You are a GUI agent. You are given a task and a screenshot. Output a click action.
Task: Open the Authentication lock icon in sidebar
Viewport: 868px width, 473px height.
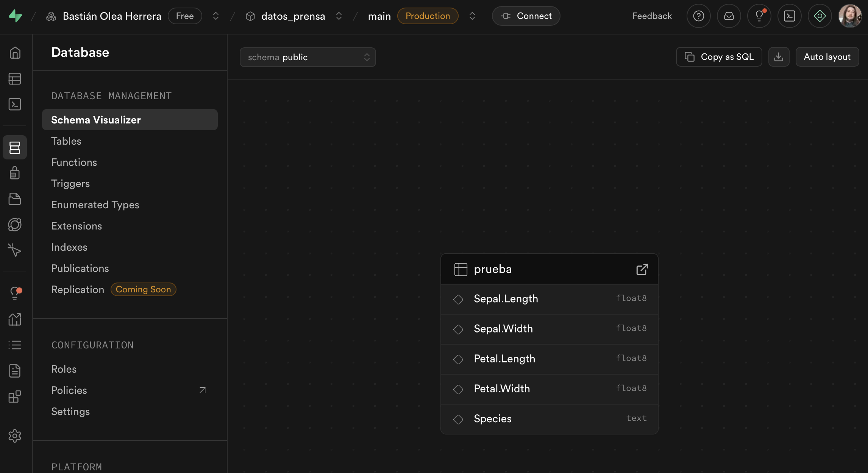coord(15,173)
